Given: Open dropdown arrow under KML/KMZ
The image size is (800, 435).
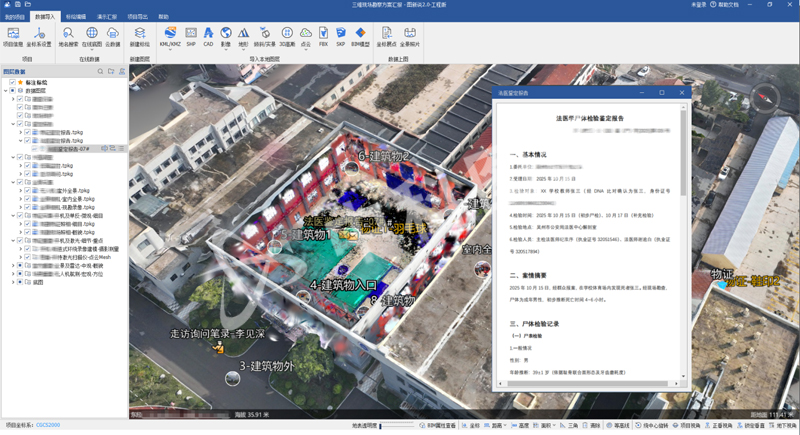Looking at the screenshot, I should click(170, 50).
